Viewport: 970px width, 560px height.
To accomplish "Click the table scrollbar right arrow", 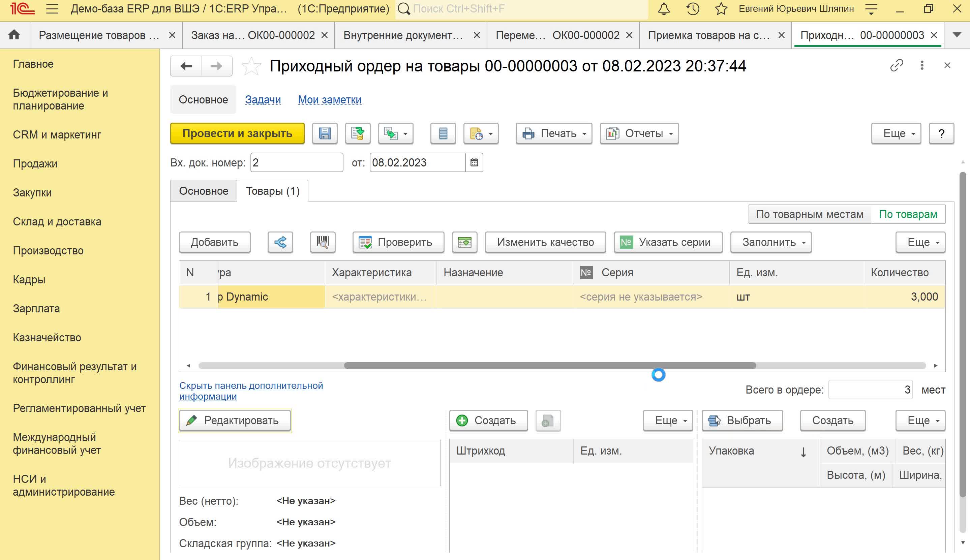I will pyautogui.click(x=936, y=366).
